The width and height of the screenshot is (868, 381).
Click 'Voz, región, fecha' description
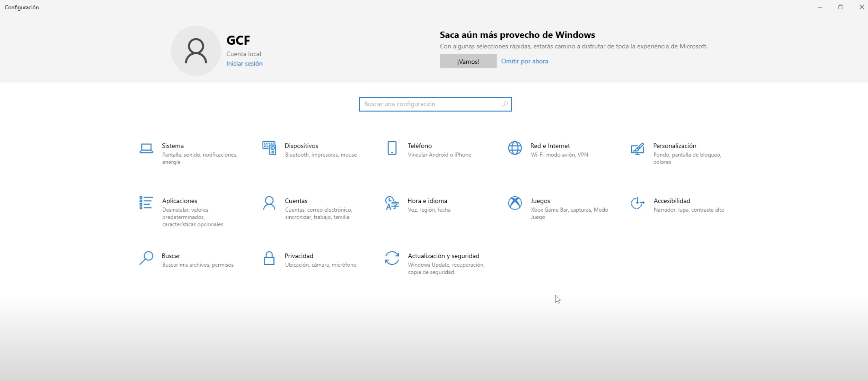pyautogui.click(x=429, y=210)
